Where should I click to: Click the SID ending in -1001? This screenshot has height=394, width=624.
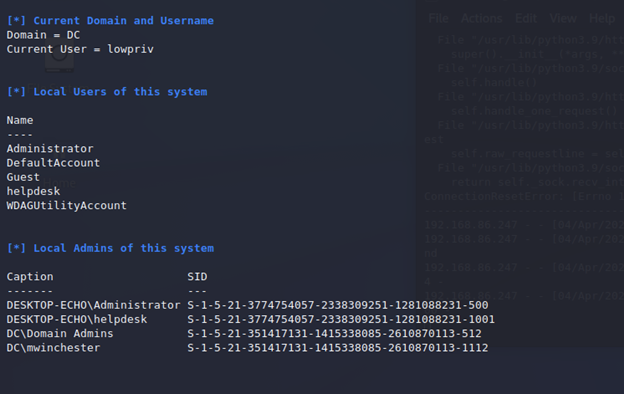(x=341, y=320)
